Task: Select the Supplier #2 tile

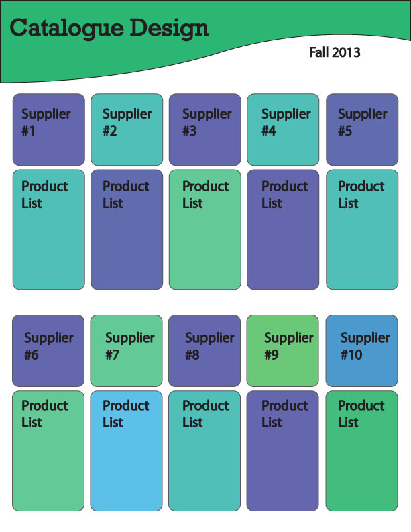Action: [x=127, y=129]
